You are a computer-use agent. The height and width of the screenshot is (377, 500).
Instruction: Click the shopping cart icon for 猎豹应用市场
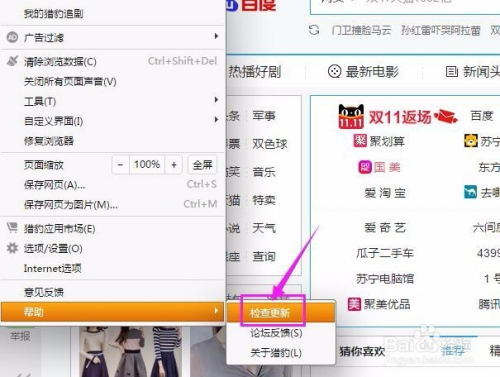click(x=12, y=228)
